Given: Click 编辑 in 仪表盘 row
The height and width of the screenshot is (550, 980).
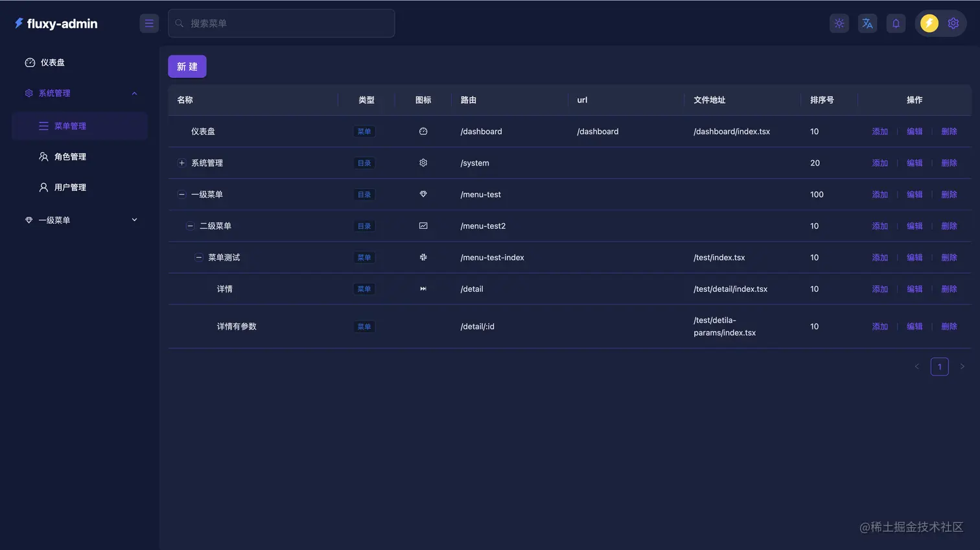Looking at the screenshot, I should (x=915, y=132).
